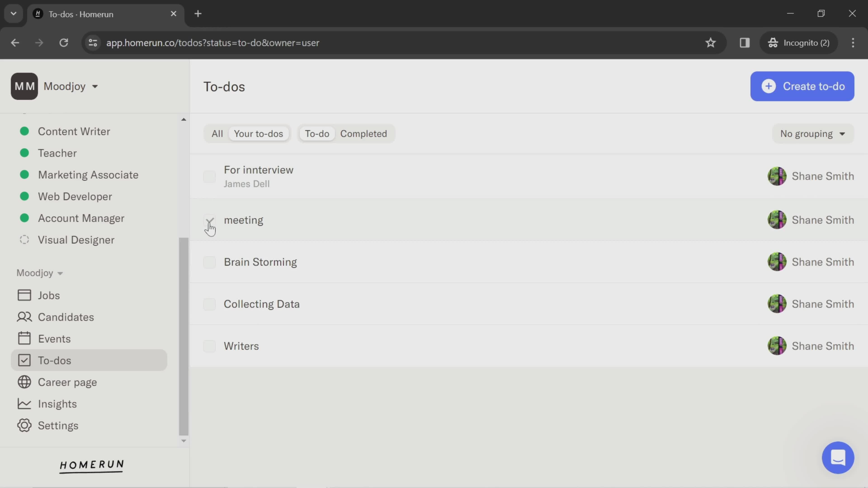Open the Insights menu item
The width and height of the screenshot is (868, 488).
(89, 404)
